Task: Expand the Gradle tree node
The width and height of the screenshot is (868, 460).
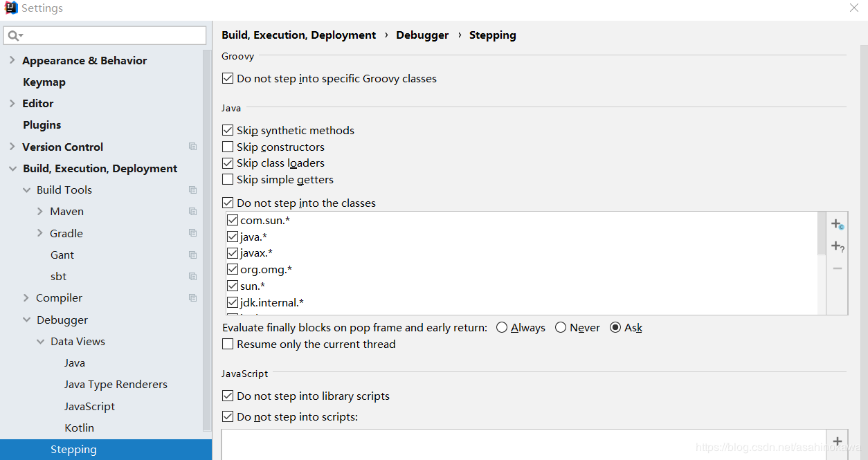Action: 39,233
